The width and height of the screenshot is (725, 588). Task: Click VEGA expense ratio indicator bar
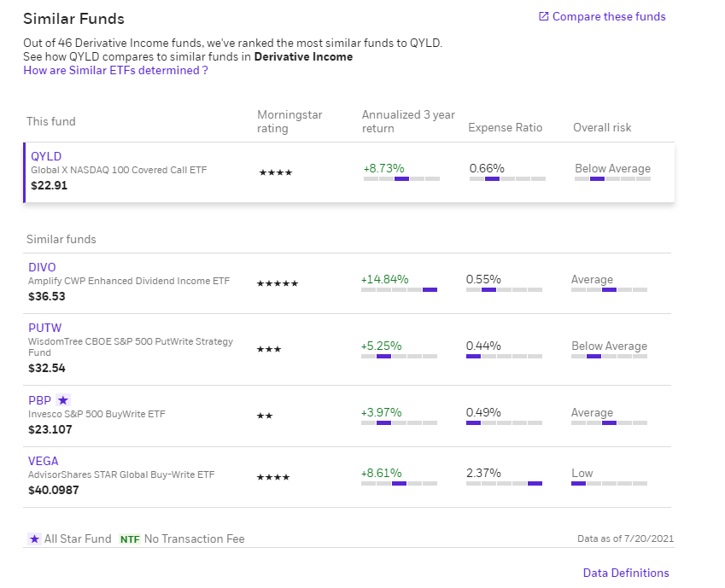[504, 484]
